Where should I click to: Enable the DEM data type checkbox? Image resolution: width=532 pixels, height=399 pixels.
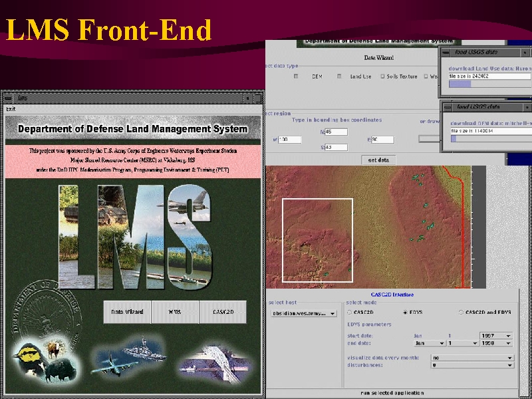tap(296, 76)
